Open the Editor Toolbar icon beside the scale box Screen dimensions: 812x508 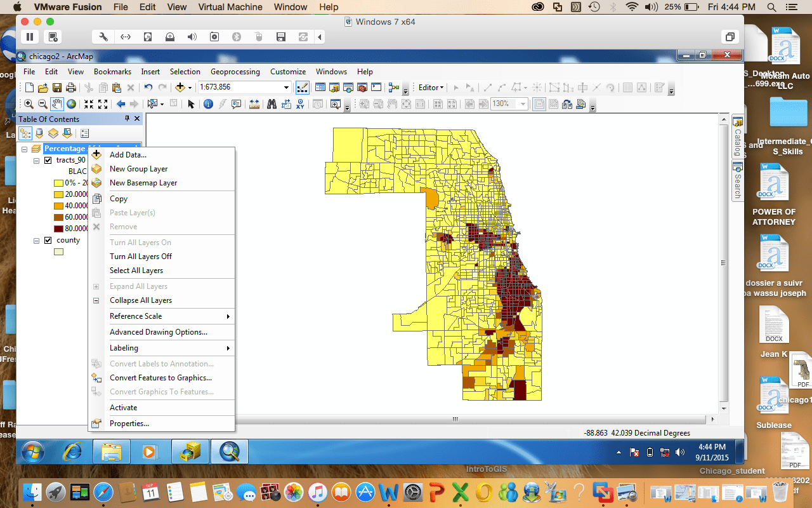coord(303,88)
